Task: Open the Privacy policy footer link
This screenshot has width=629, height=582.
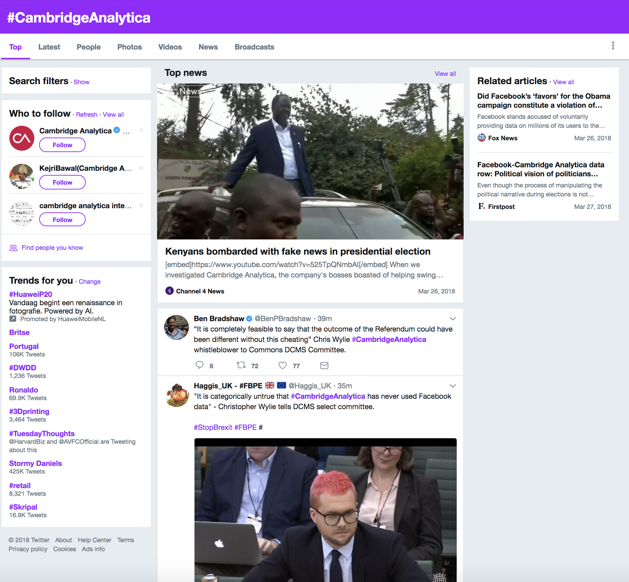Action: (28, 549)
